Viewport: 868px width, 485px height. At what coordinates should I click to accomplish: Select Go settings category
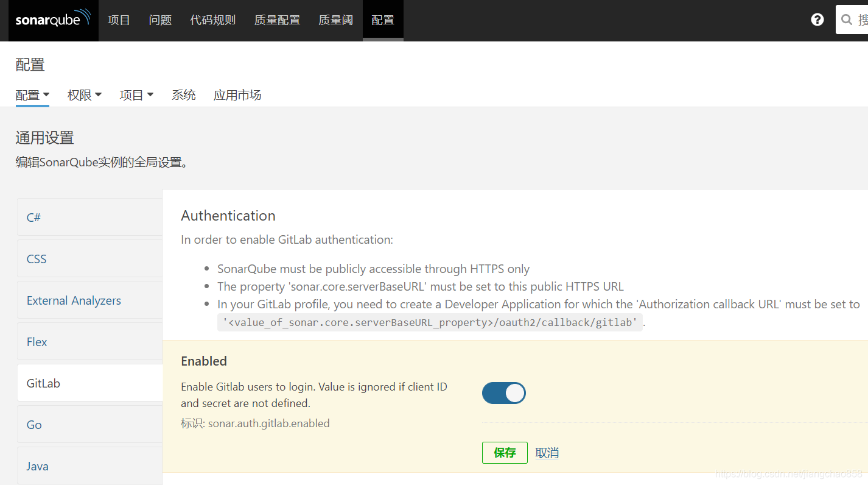point(89,424)
